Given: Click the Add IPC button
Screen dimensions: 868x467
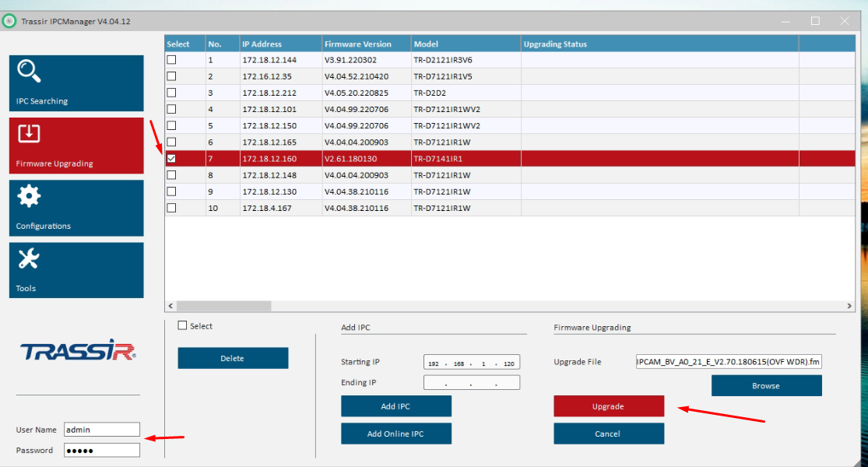Looking at the screenshot, I should coord(396,406).
